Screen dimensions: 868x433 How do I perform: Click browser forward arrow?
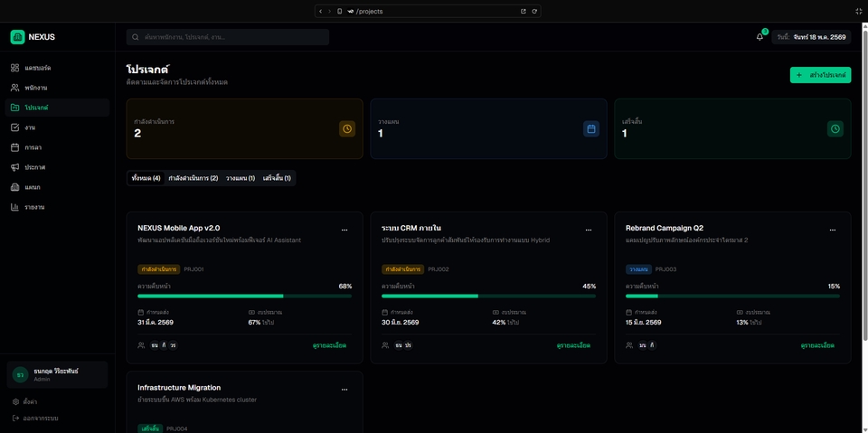click(x=329, y=11)
